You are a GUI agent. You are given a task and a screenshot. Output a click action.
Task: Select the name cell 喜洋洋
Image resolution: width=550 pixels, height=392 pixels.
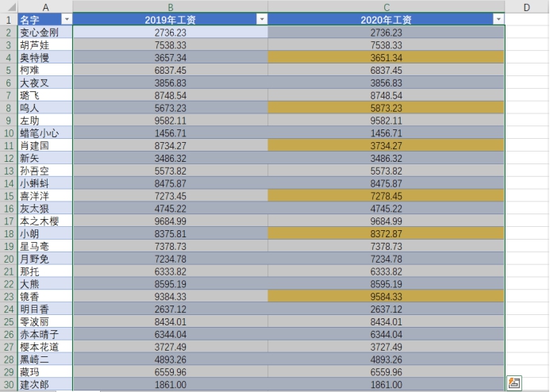point(45,196)
